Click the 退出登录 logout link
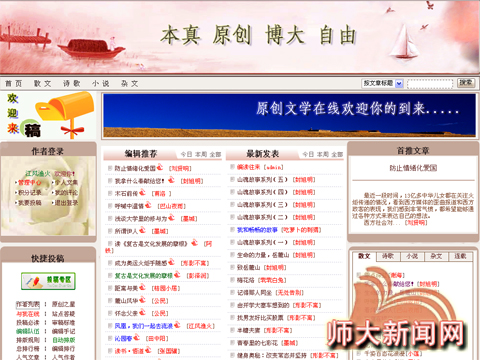480x360 pixels. coord(66,203)
